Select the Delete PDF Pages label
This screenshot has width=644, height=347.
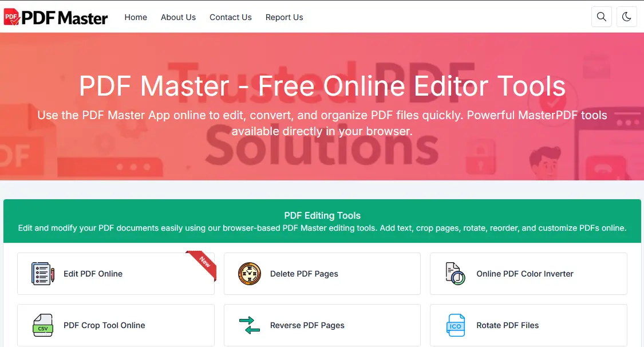pyautogui.click(x=304, y=274)
